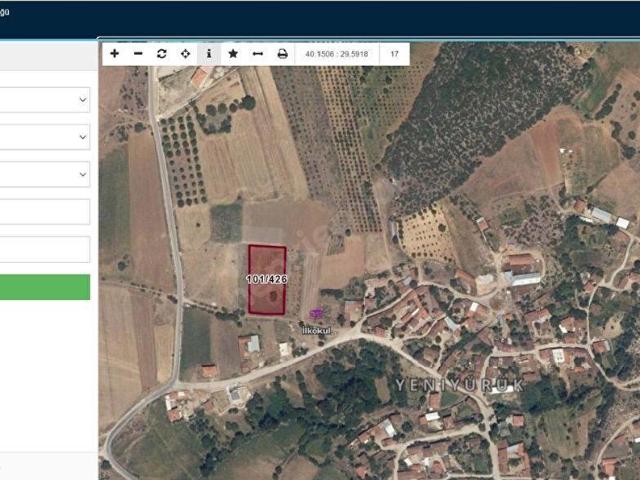Click the star favorites icon
This screenshot has width=640, height=480.
click(233, 53)
